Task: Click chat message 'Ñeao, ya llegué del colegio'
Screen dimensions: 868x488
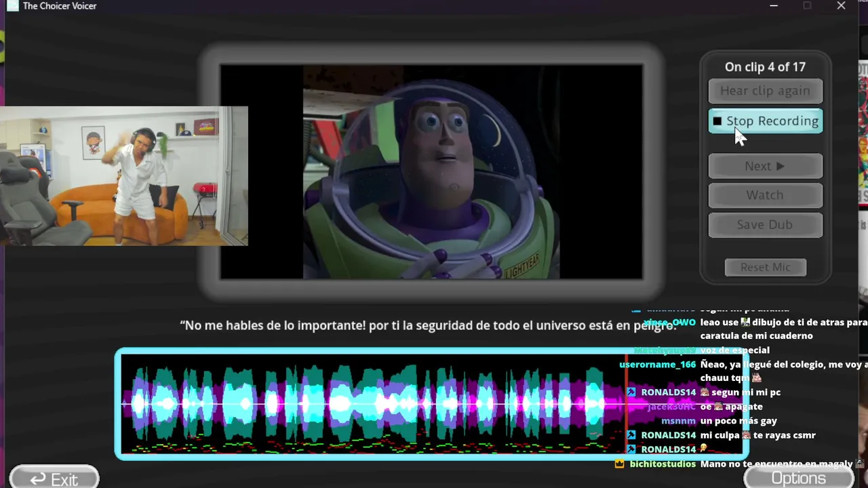Action: pos(784,371)
